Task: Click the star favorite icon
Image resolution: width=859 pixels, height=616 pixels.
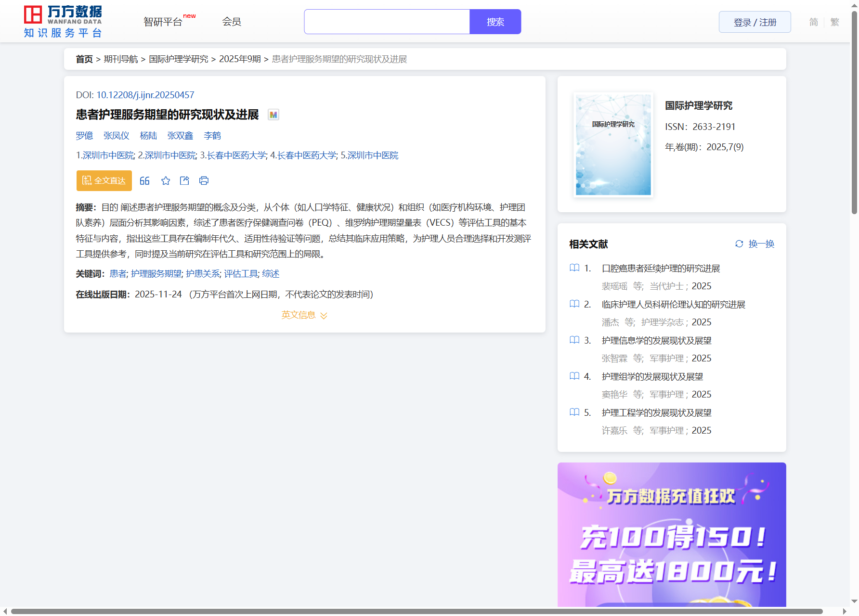Action: click(x=166, y=181)
